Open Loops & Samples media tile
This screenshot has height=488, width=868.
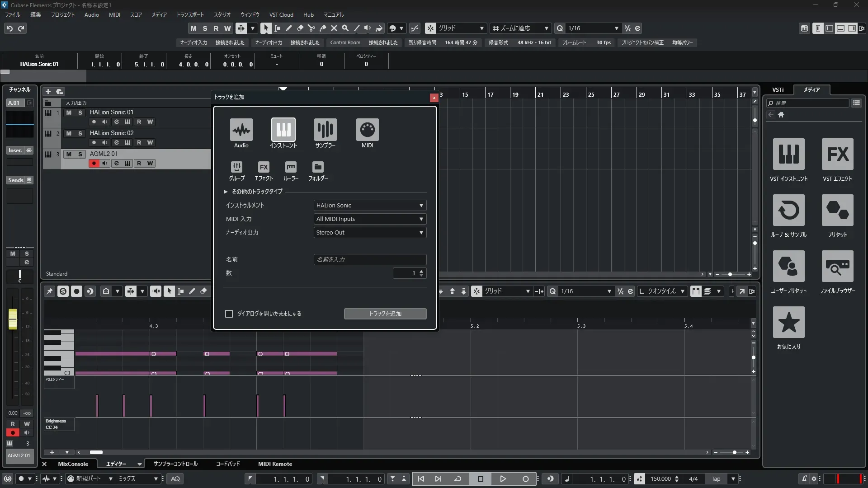[x=788, y=211]
